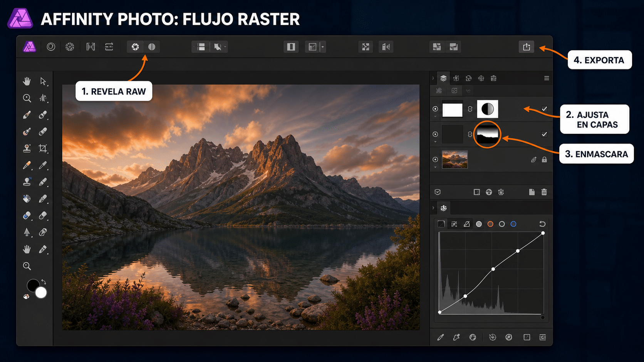The image size is (644, 362).
Task: Click the mask layer button below layers
Action: pos(476,192)
